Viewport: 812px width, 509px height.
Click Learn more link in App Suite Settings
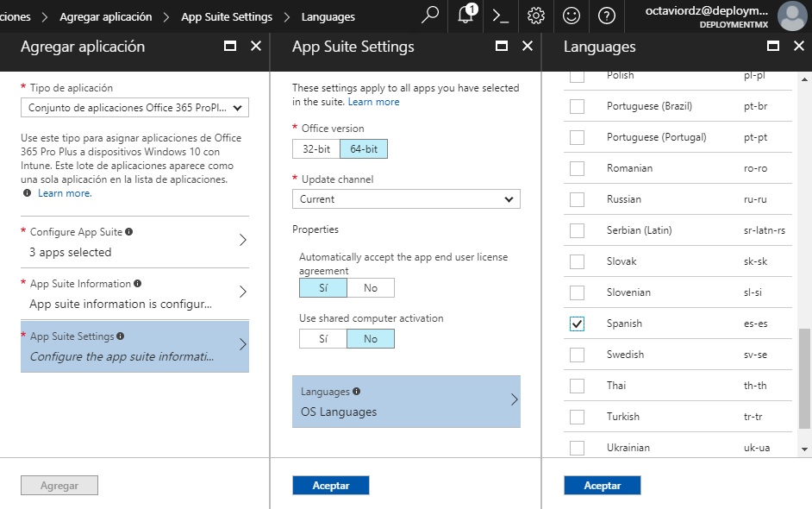373,102
